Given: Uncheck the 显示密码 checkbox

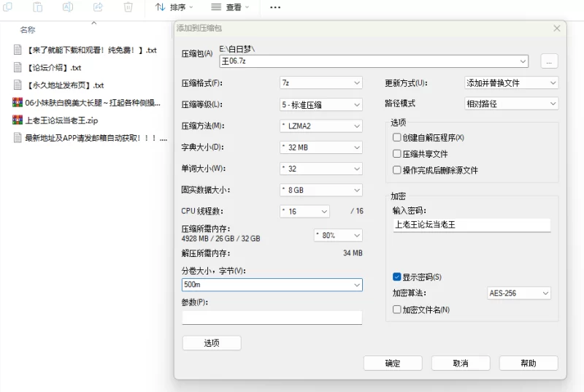Looking at the screenshot, I should point(396,277).
